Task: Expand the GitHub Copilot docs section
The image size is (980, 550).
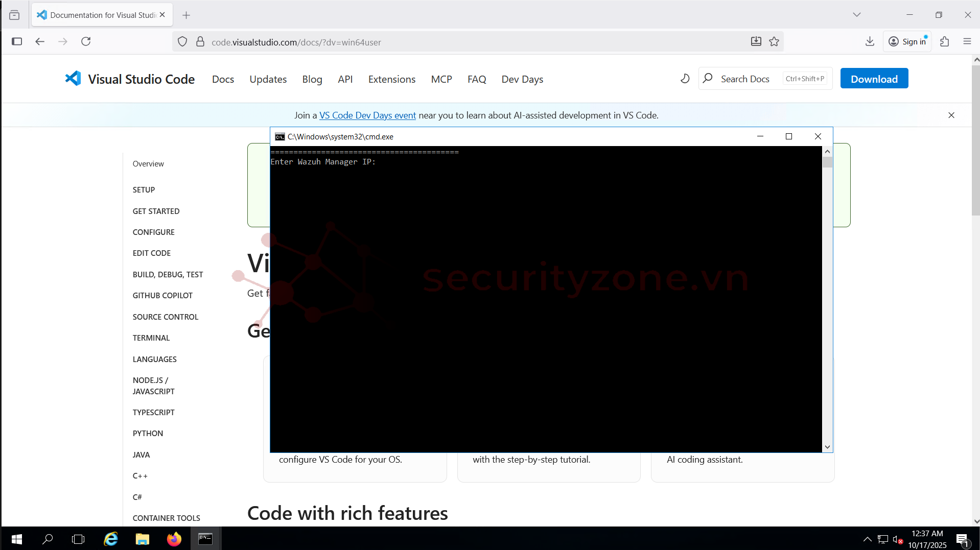Action: (x=162, y=295)
